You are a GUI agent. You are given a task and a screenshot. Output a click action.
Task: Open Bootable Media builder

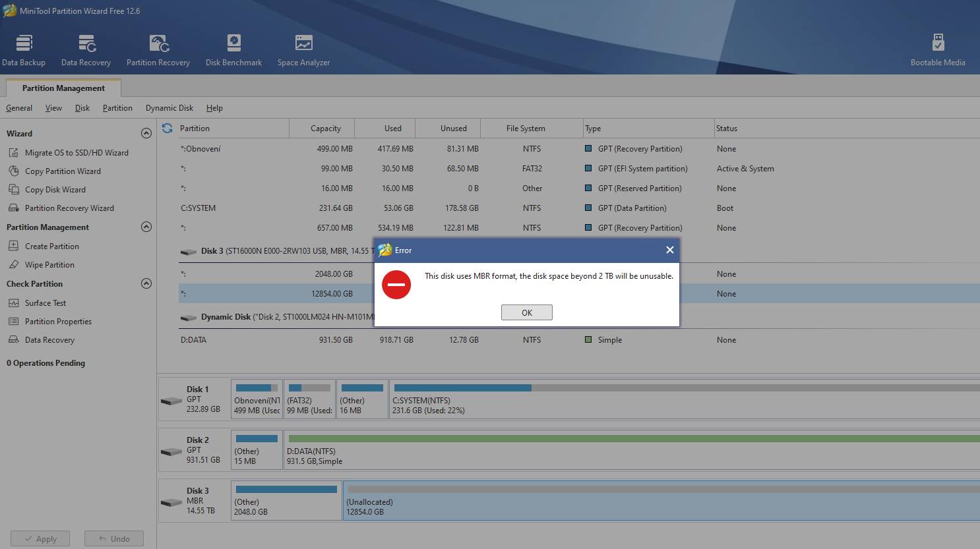point(938,50)
